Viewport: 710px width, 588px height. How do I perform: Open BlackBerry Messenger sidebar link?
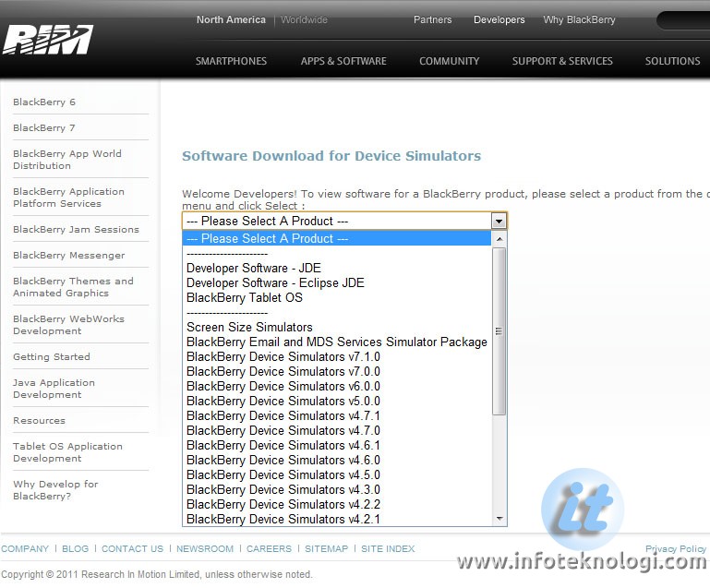coord(69,256)
